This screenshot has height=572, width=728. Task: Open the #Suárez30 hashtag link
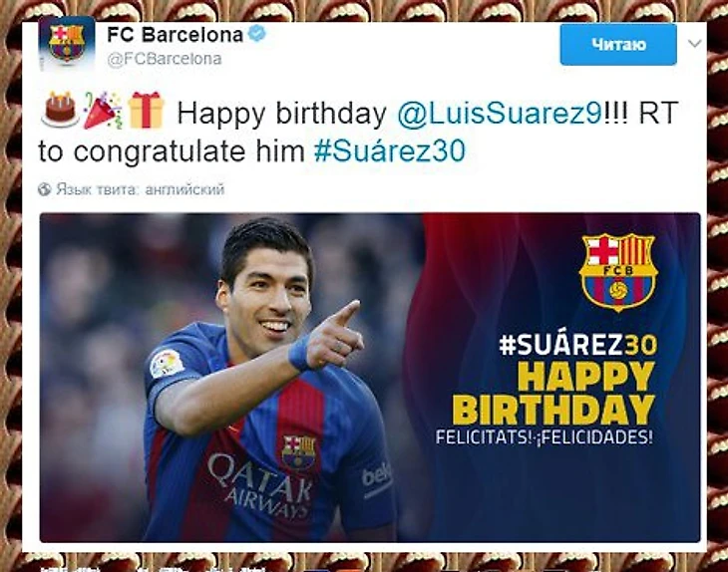coord(390,150)
